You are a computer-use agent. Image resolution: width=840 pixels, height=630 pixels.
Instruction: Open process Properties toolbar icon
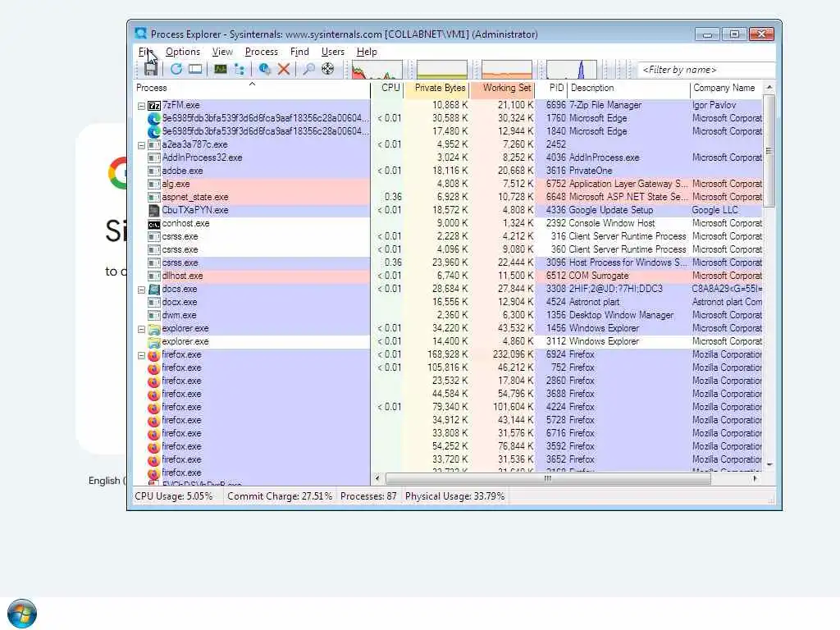[264, 69]
